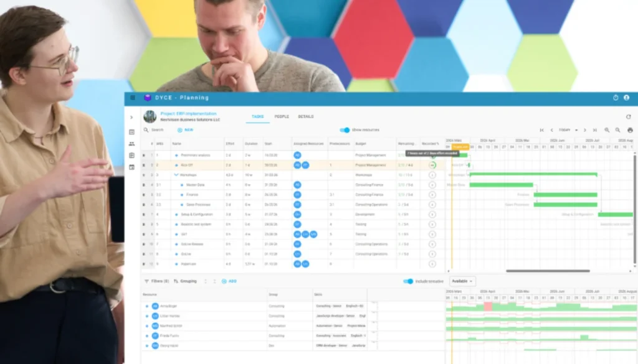This screenshot has height=364, width=638.
Task: Open the clipboard icon in sidebar
Action: tap(132, 155)
